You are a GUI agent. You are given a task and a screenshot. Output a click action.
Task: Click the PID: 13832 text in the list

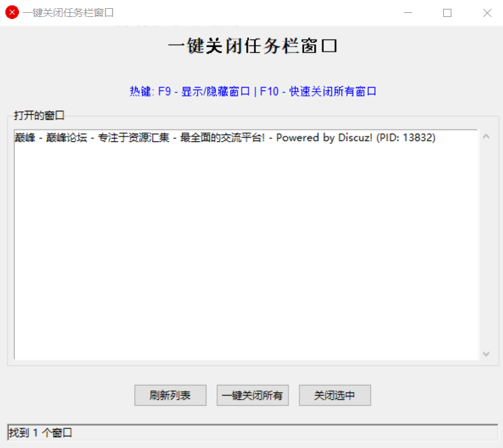pos(406,138)
